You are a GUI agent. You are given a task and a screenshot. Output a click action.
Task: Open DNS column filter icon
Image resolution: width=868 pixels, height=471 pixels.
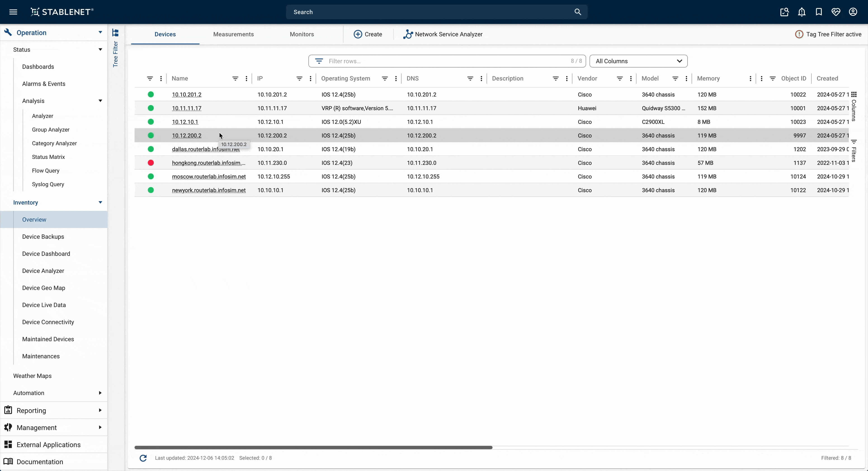[x=470, y=78]
